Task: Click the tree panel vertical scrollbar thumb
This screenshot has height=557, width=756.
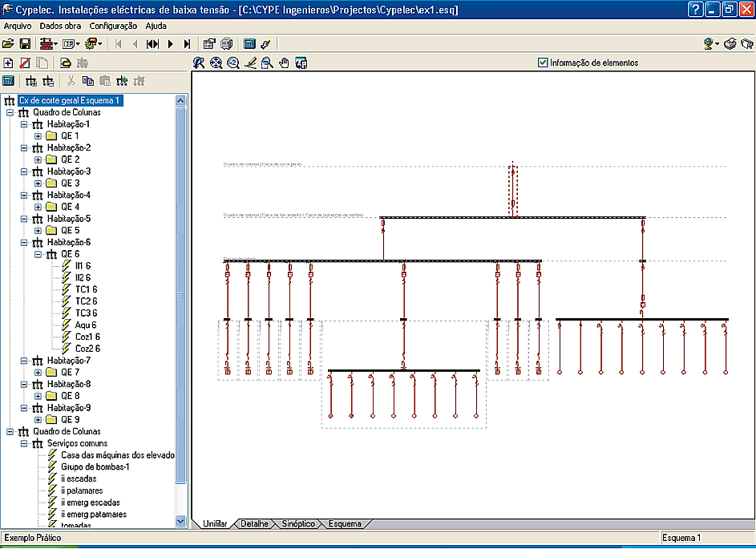Action: [x=180, y=296]
